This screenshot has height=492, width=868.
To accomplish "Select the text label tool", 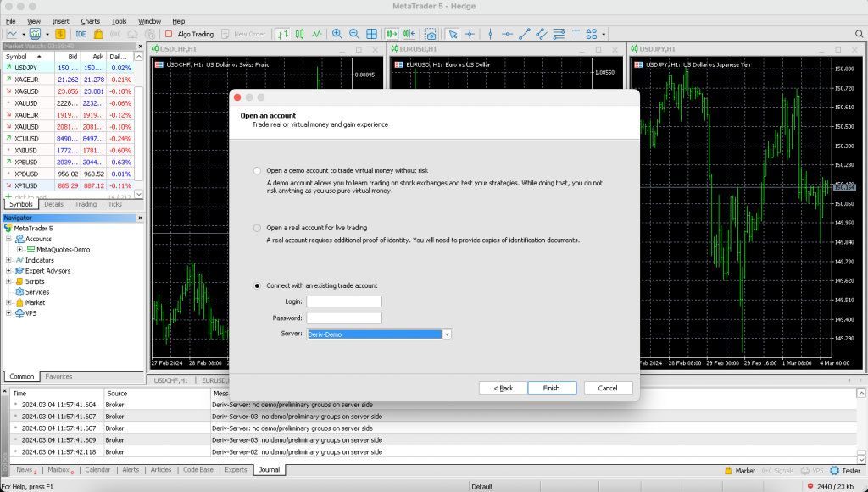I will click(576, 34).
